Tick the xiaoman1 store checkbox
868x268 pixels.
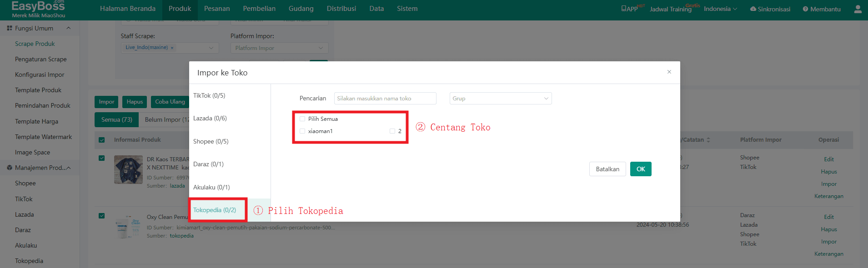click(302, 131)
